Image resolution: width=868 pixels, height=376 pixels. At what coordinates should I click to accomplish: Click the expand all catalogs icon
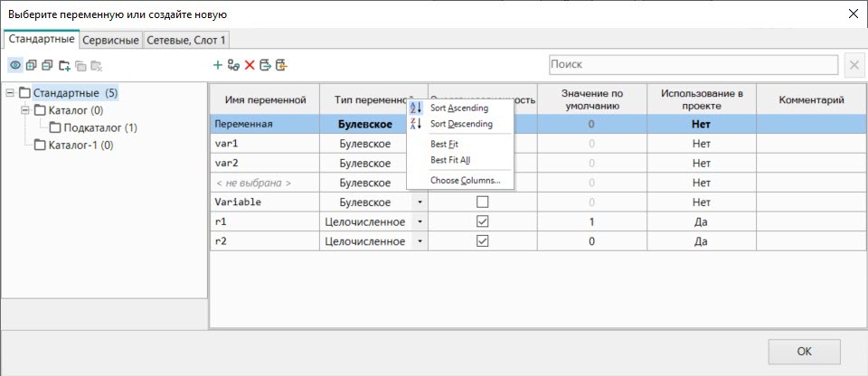coord(32,65)
